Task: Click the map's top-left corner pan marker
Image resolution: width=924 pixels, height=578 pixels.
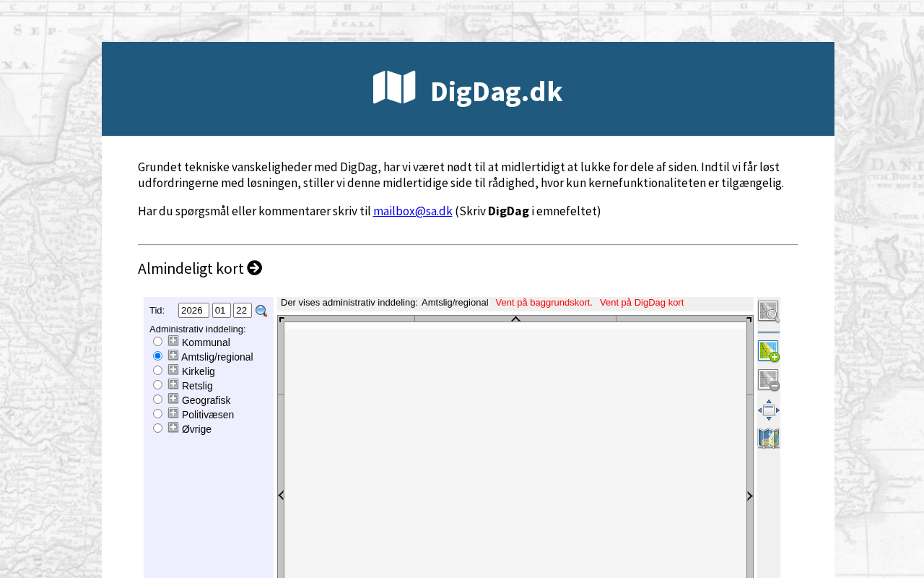Action: pyautogui.click(x=282, y=319)
